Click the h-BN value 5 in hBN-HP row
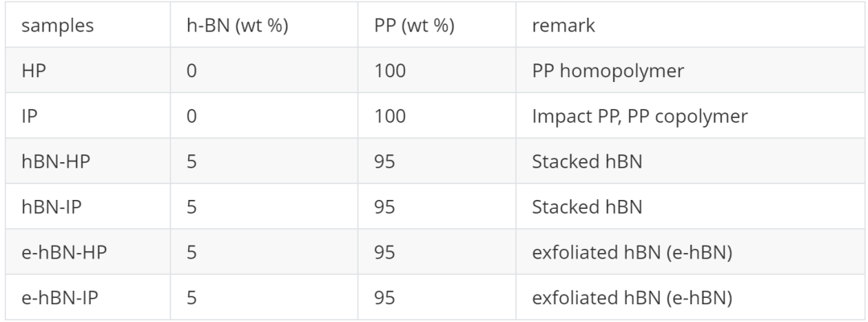868x322 pixels. (190, 161)
